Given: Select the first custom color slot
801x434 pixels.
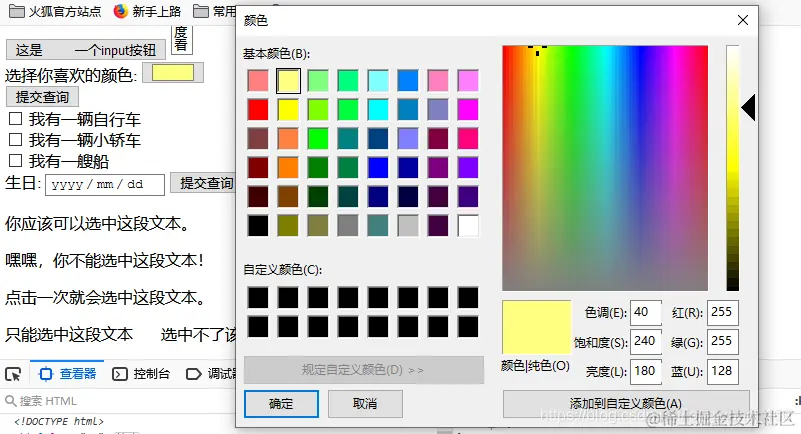Looking at the screenshot, I should click(258, 298).
